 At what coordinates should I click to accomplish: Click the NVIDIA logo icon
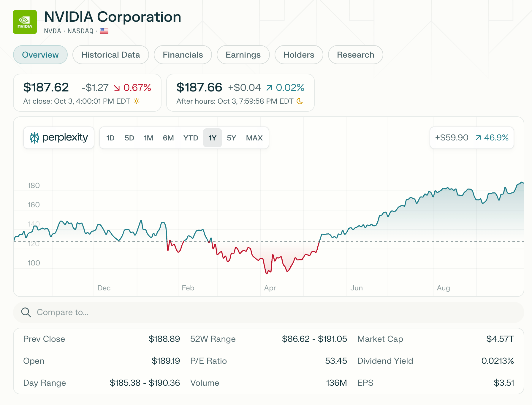click(25, 22)
